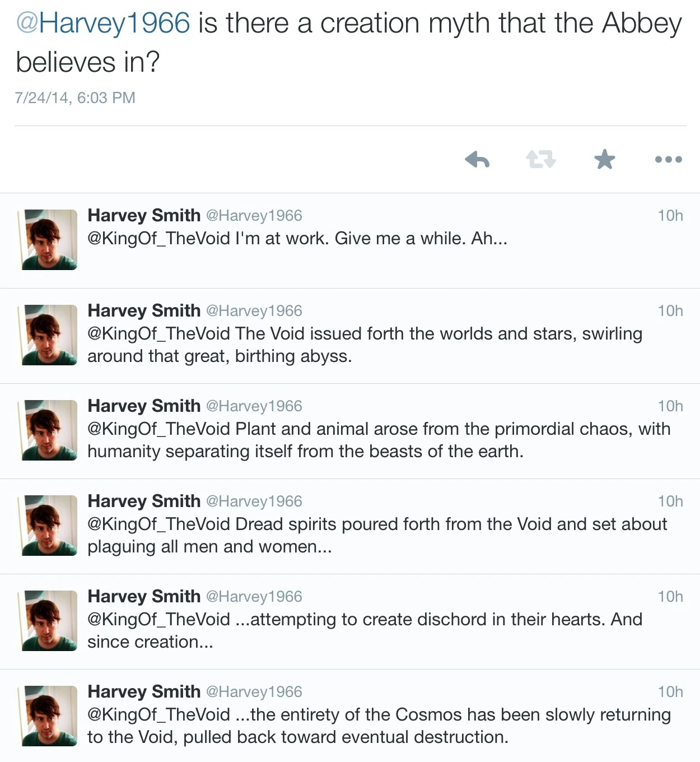
Task: Open the "eventual destruction" reply tweet text
Action: point(379,726)
